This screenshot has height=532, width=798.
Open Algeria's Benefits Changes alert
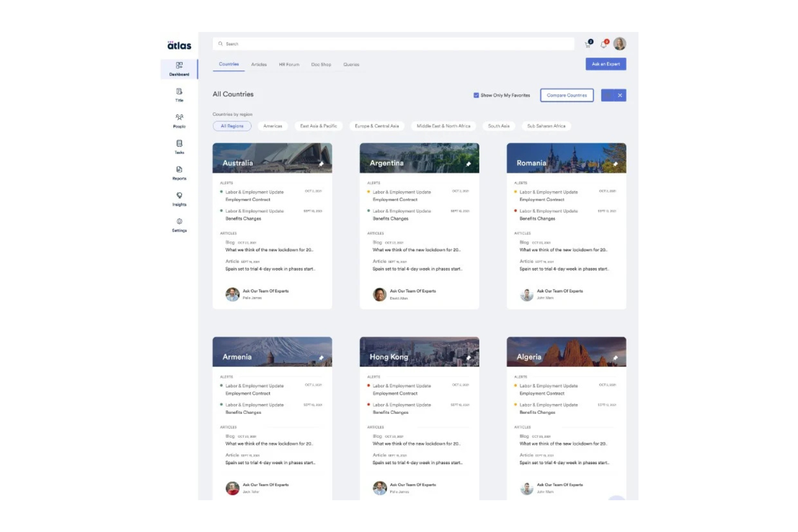click(x=538, y=412)
